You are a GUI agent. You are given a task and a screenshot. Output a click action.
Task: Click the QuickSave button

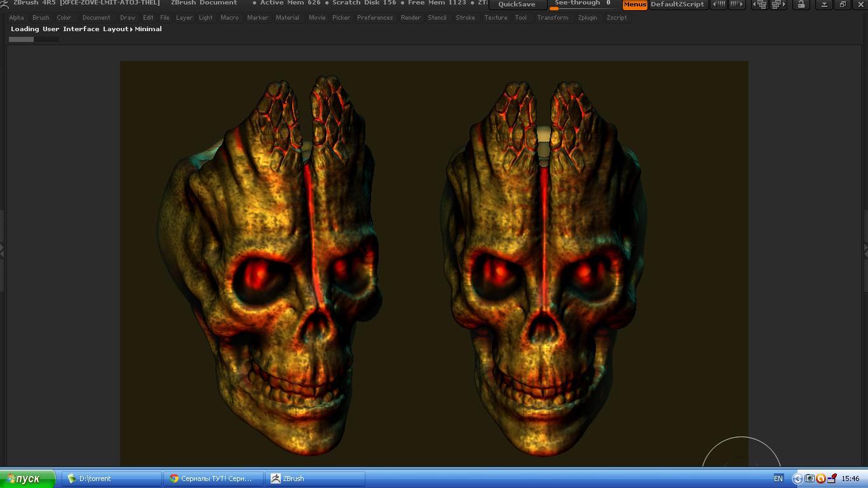click(x=517, y=4)
